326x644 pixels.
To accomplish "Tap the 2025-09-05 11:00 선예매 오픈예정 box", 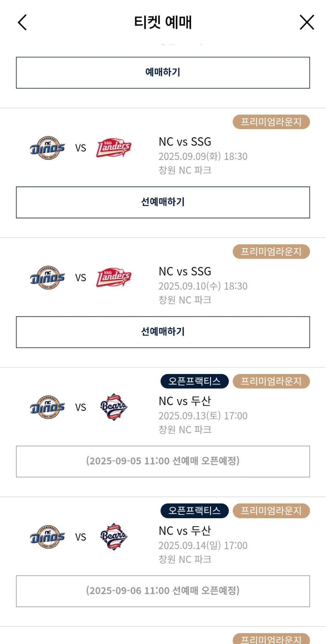I will (x=163, y=461).
